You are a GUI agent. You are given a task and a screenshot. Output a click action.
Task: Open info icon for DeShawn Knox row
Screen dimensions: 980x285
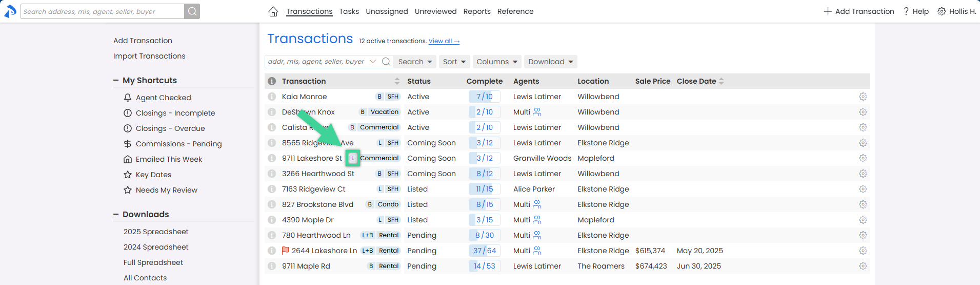(272, 112)
